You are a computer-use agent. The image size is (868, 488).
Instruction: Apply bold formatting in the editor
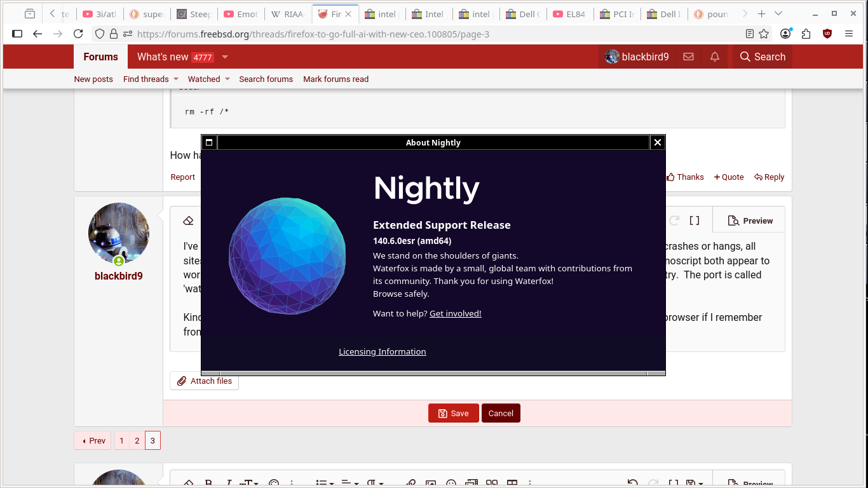[x=208, y=484]
